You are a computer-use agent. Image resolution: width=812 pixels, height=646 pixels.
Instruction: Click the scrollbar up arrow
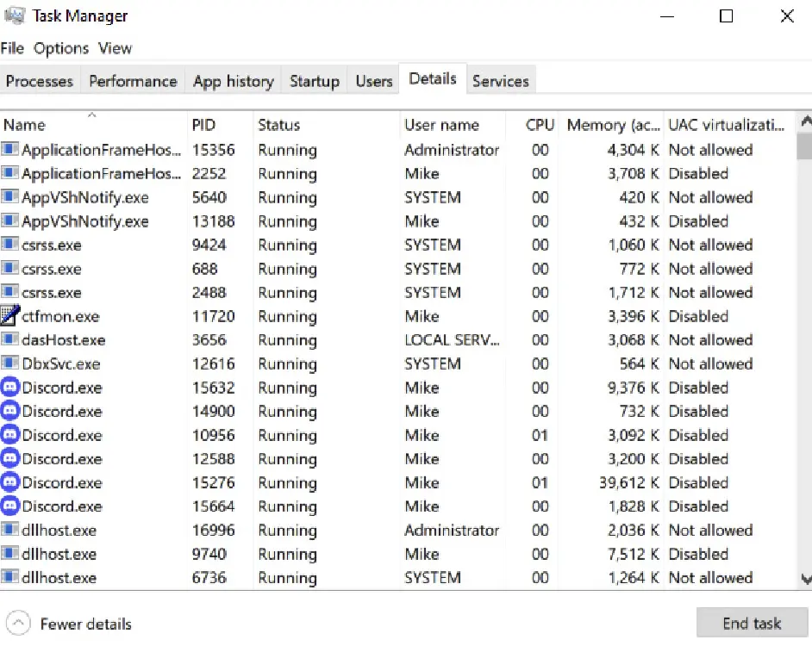pyautogui.click(x=805, y=122)
